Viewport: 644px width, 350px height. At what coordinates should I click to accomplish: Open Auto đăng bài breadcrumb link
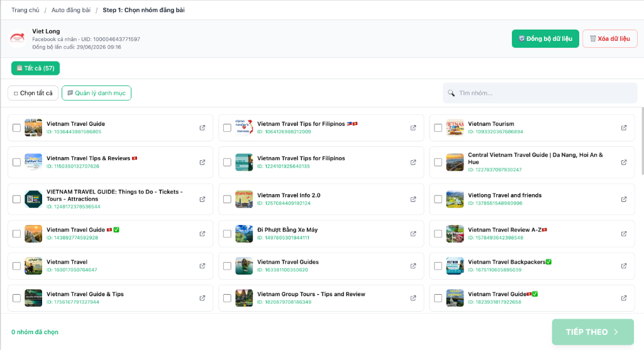coord(71,10)
